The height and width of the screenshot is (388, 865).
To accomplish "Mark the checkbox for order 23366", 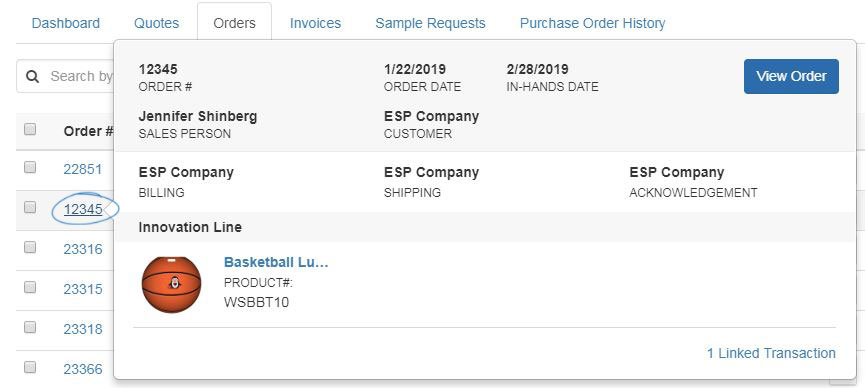I will click(30, 367).
